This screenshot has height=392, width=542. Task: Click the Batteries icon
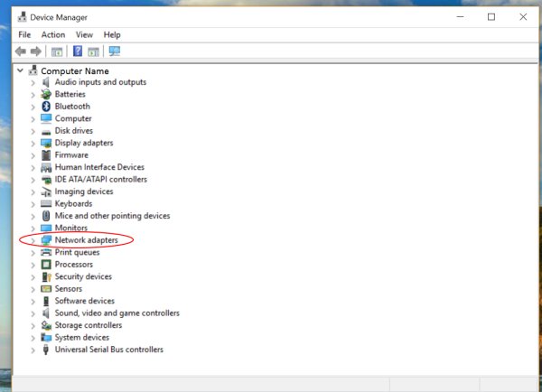click(46, 94)
